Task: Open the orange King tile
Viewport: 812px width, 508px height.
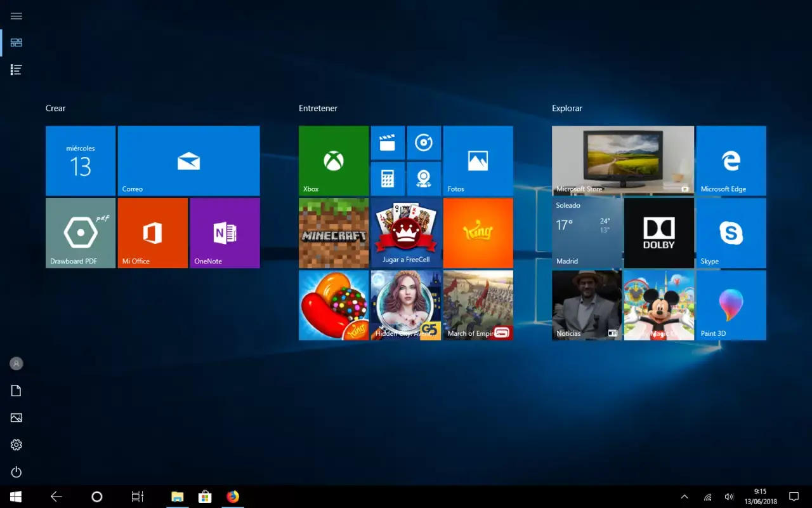Action: coord(478,233)
